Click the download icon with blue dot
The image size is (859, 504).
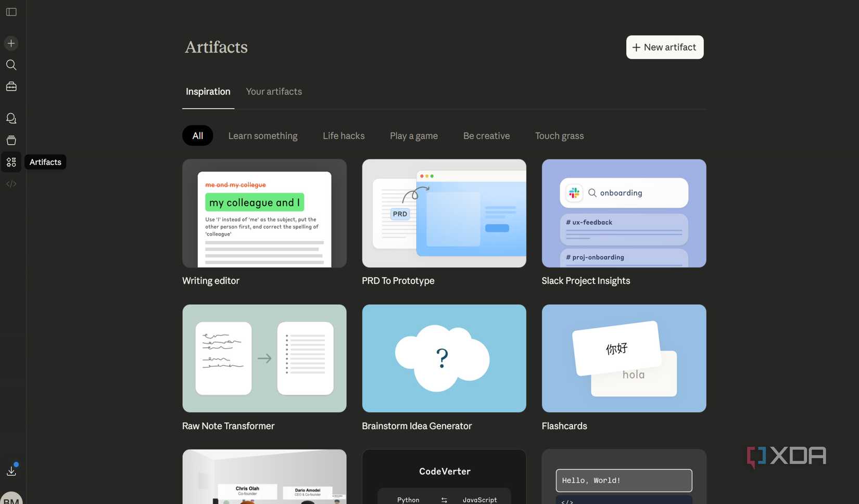[11, 470]
